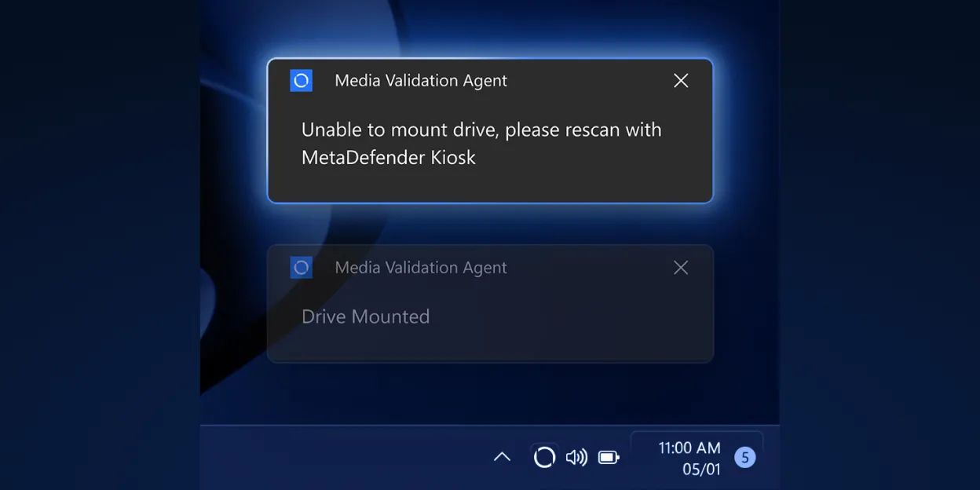Click empty space below the 'Drive Mounted' text
Viewport: 980px width, 490px height.
[490, 344]
